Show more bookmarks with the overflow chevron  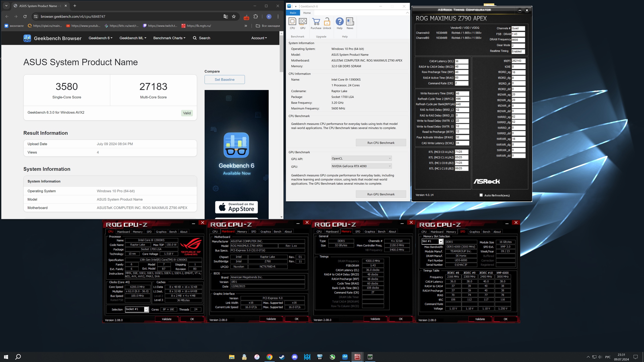tap(246, 26)
